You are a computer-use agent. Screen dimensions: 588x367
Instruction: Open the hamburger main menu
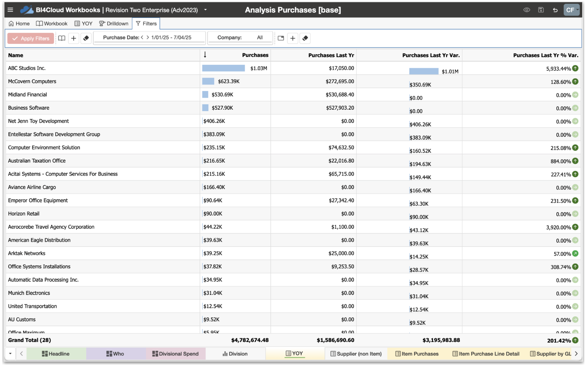point(10,10)
